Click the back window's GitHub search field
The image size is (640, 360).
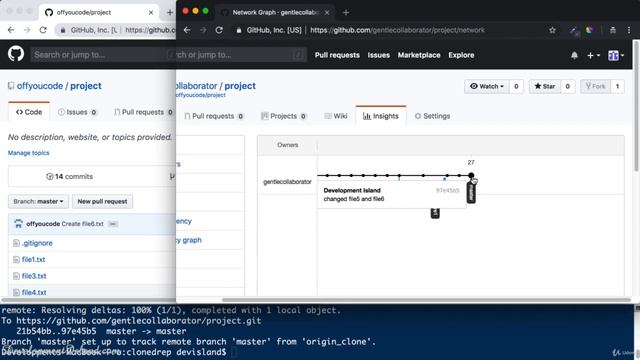102,55
